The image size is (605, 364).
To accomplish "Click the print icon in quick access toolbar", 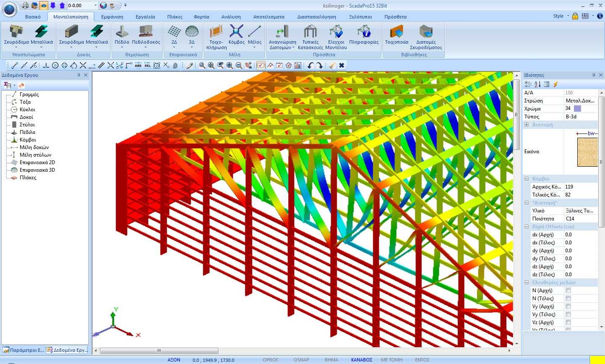I will click(x=25, y=5).
